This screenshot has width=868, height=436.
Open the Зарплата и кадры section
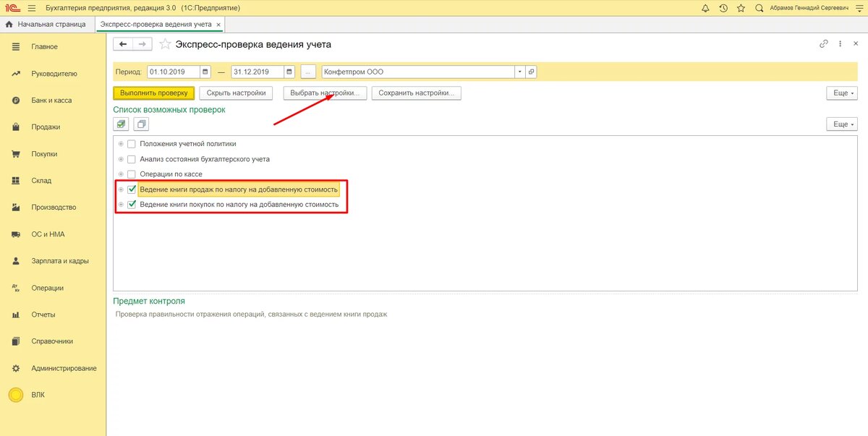click(x=60, y=261)
